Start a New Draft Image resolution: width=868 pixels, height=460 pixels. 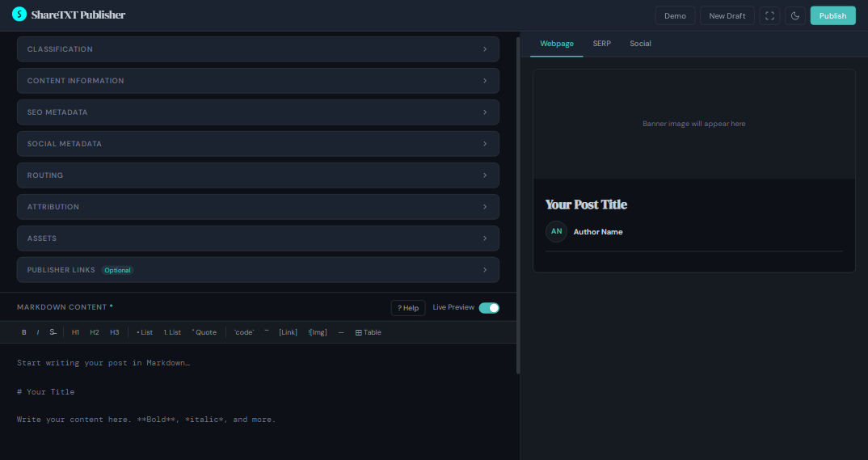click(x=727, y=15)
